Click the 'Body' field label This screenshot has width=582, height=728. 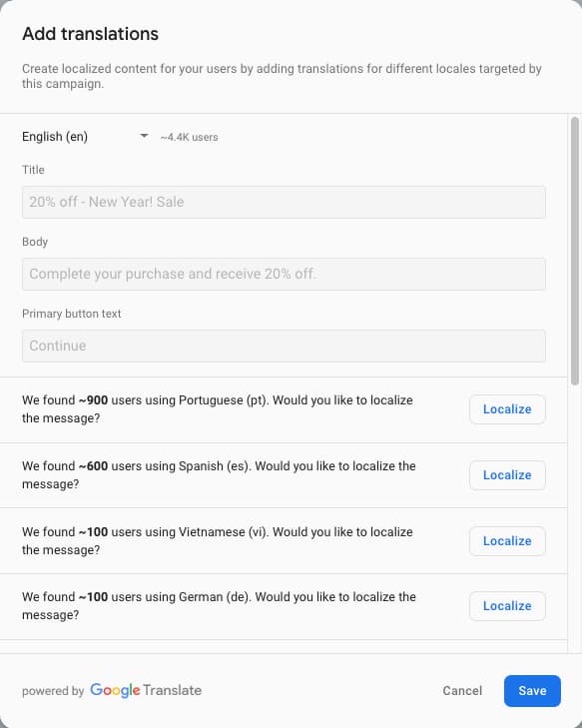(x=35, y=242)
